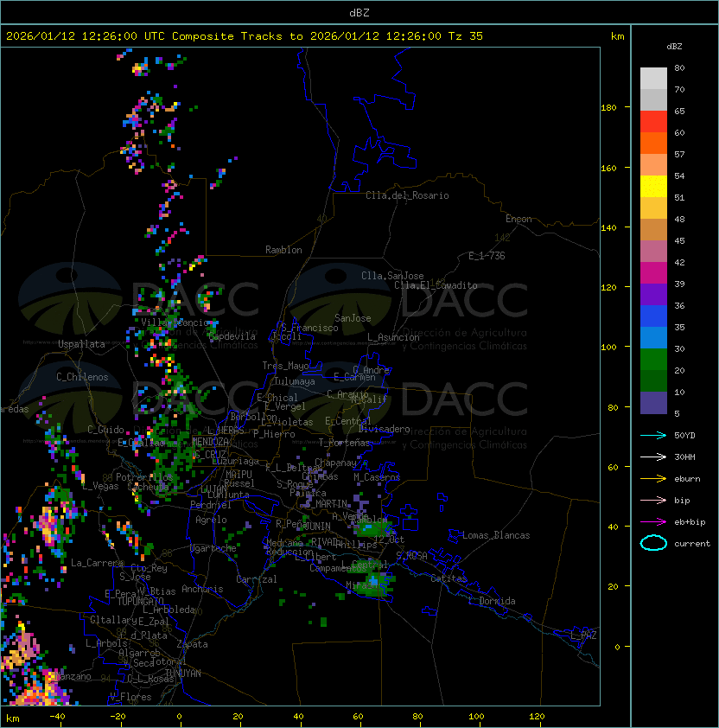The height and width of the screenshot is (728, 719).
Task: Select the light gray legend swatch below 80
Action: [653, 78]
